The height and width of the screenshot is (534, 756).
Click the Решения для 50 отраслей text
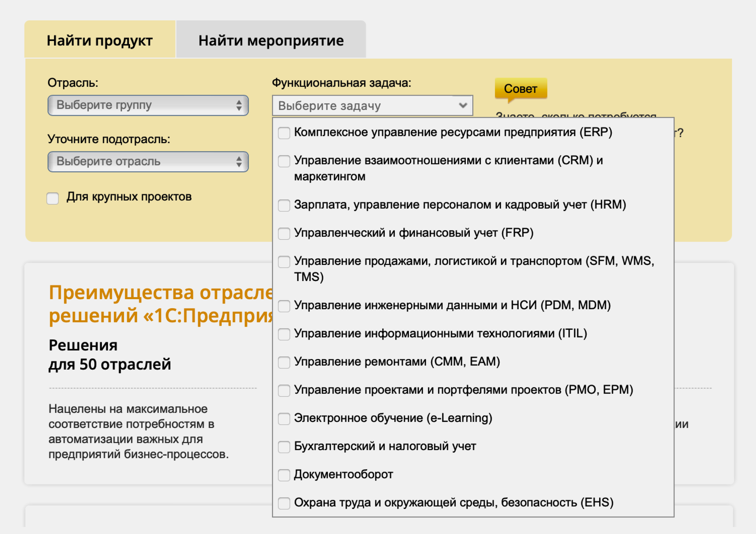pyautogui.click(x=110, y=355)
